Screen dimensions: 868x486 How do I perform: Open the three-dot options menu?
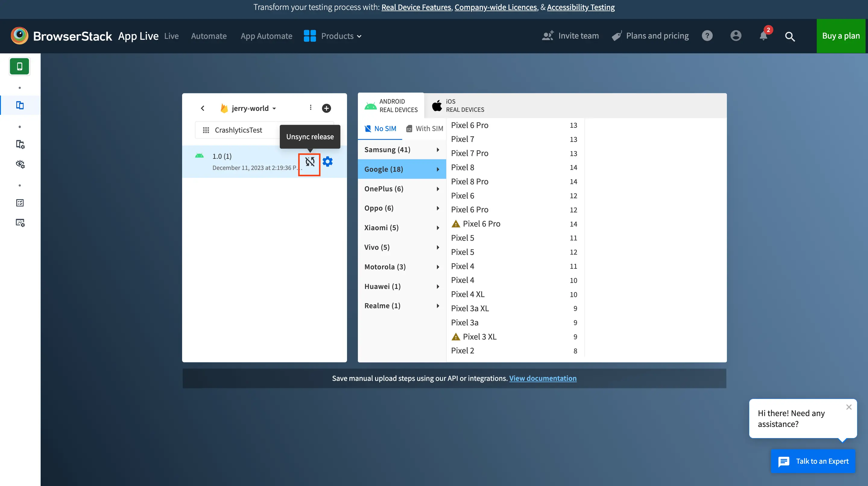click(310, 108)
